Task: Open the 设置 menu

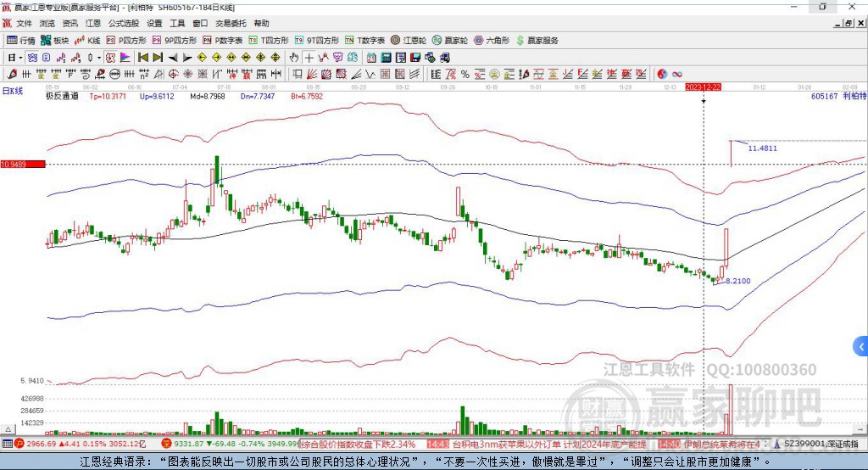Action: tap(154, 23)
